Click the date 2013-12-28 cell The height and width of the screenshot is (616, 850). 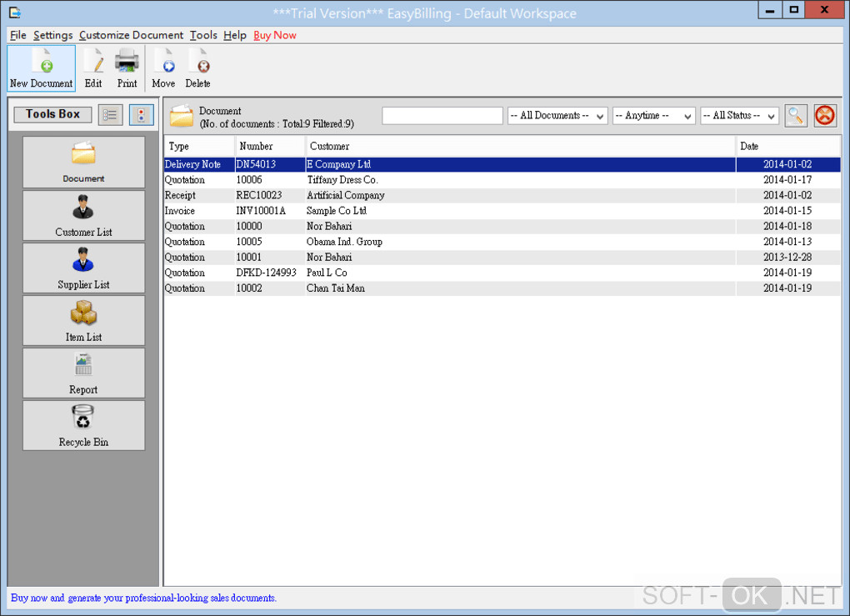point(787,257)
